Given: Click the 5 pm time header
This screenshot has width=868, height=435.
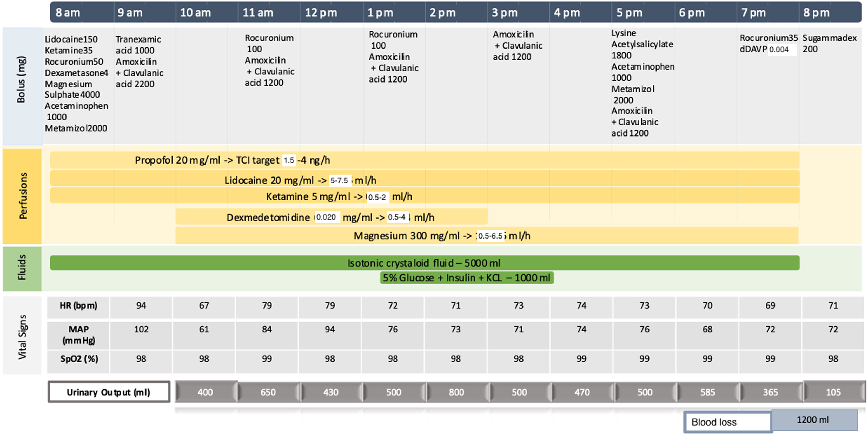Looking at the screenshot, I should click(629, 12).
